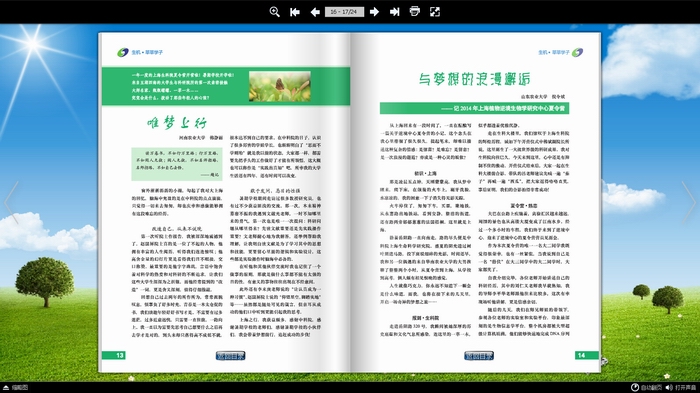The height and width of the screenshot is (393, 700).
Task: Jump to the first page
Action: [295, 12]
